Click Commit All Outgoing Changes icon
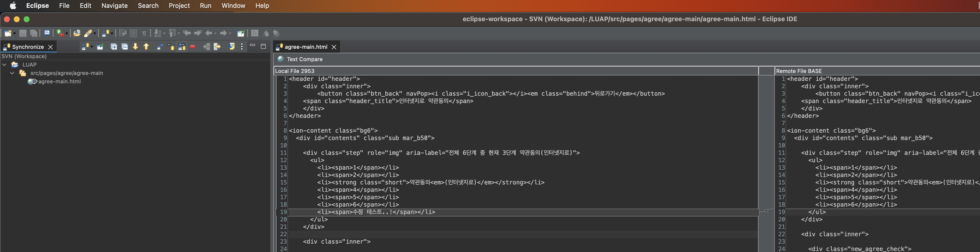Screen dimensions: 980x252 217,47
